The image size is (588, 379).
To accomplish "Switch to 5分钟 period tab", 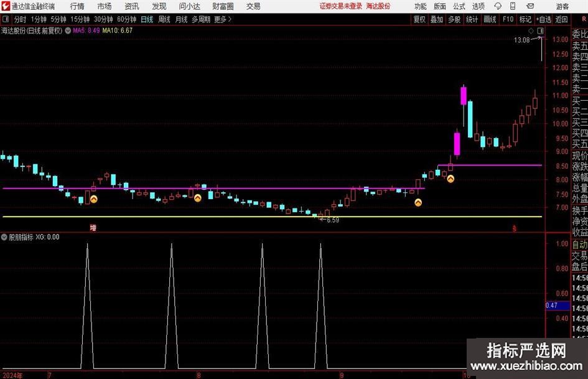I will click(x=58, y=19).
